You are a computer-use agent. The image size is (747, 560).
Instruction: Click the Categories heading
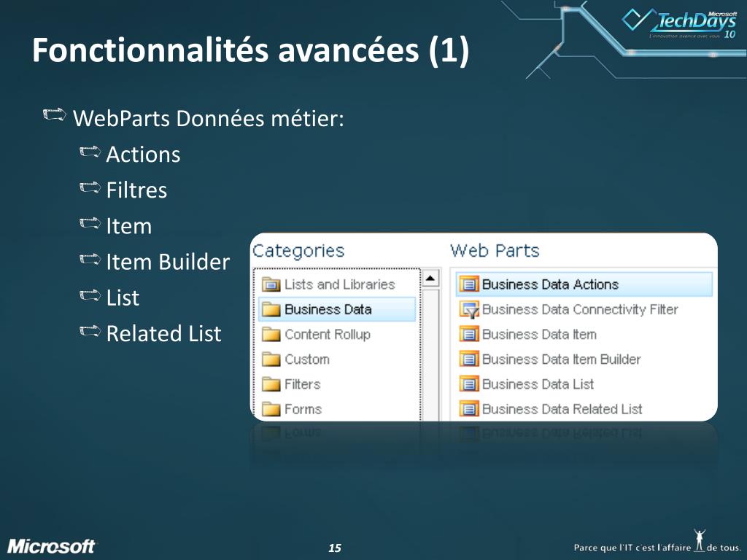click(x=298, y=251)
